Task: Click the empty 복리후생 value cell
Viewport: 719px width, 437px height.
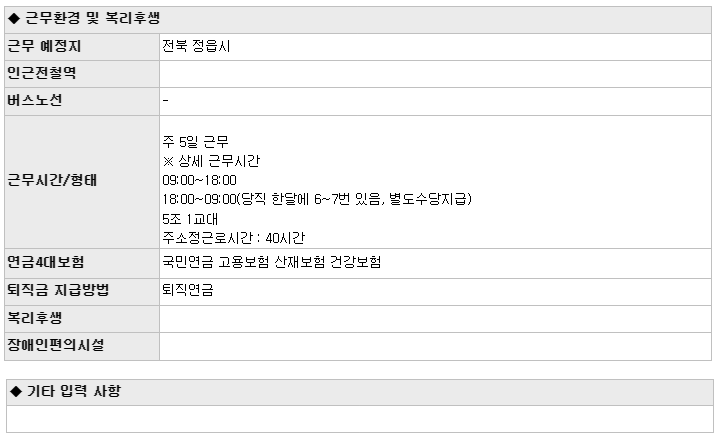Action: [436, 319]
